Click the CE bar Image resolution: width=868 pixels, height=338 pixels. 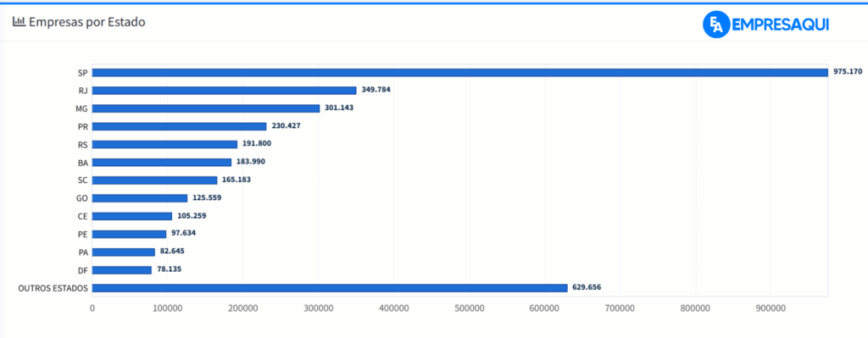(131, 216)
